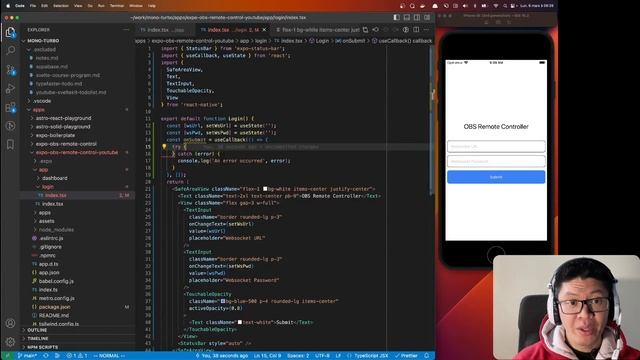The image size is (640, 360).
Task: Click the Submit button in the simulator
Action: (x=496, y=177)
